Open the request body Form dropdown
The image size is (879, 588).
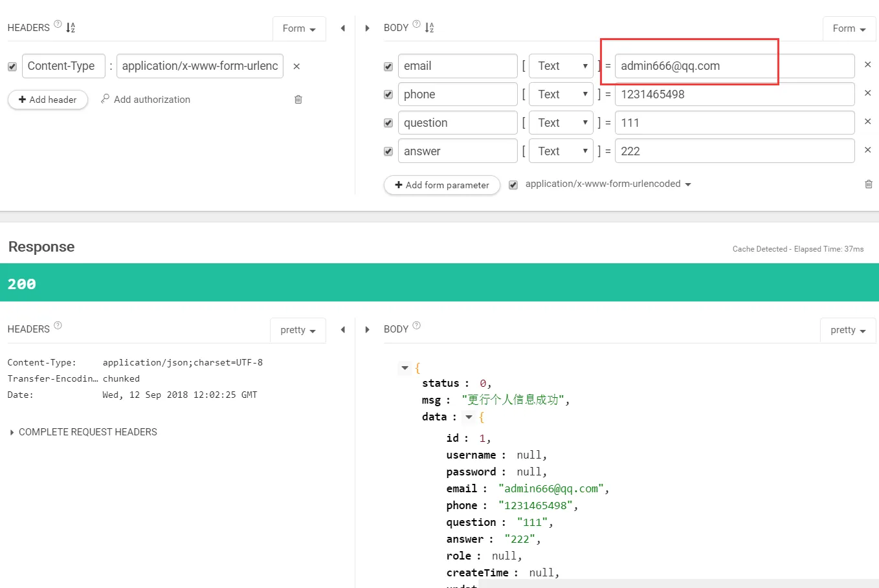[x=849, y=28]
